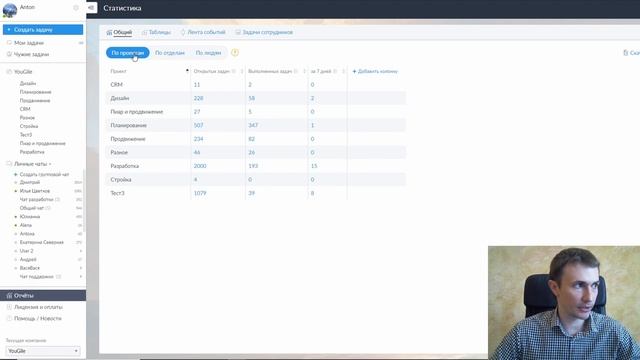This screenshot has width=640, height=360.
Task: Click sort arrow in Проект column header
Action: click(187, 71)
